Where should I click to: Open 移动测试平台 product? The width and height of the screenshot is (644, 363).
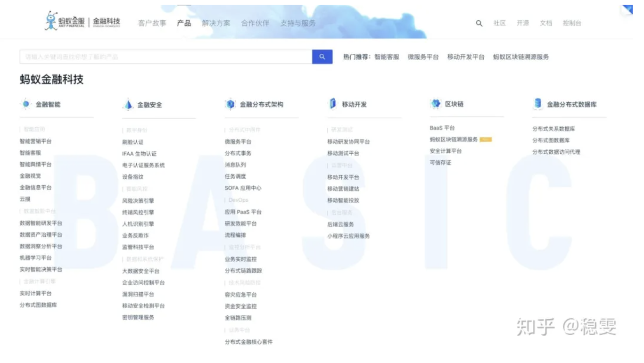tap(343, 153)
